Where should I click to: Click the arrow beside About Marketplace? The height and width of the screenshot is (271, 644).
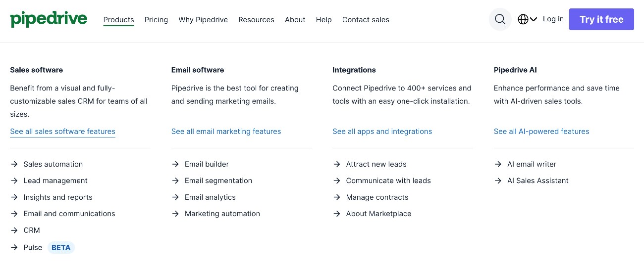[337, 214]
